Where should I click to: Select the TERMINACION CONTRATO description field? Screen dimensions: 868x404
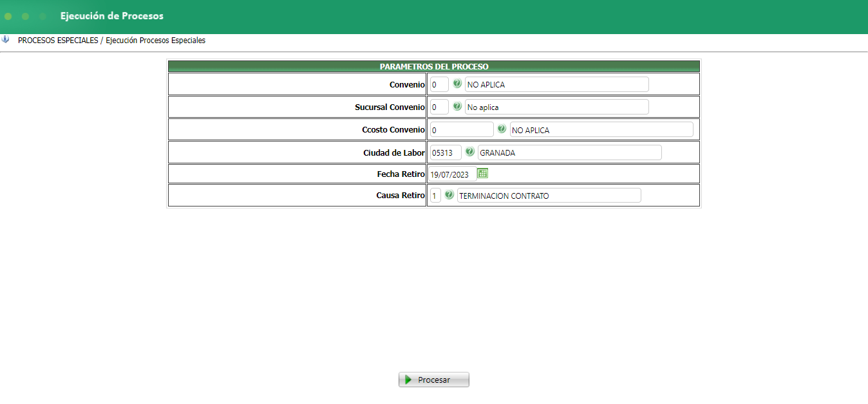549,196
